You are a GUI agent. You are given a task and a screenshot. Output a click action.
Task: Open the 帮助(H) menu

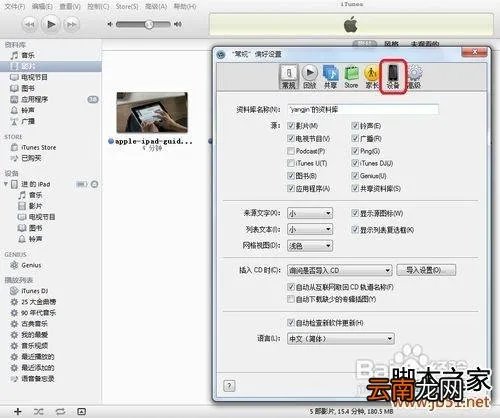(185, 6)
